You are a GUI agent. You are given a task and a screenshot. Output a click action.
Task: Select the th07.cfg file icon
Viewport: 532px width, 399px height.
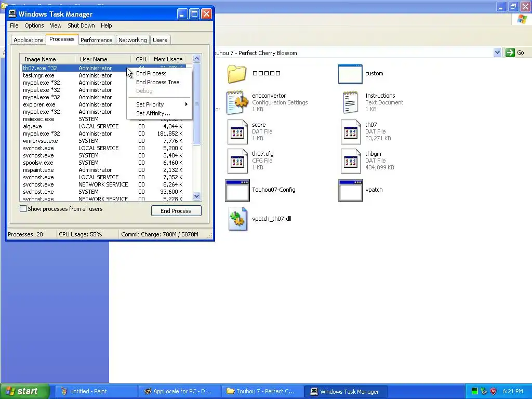pyautogui.click(x=237, y=161)
